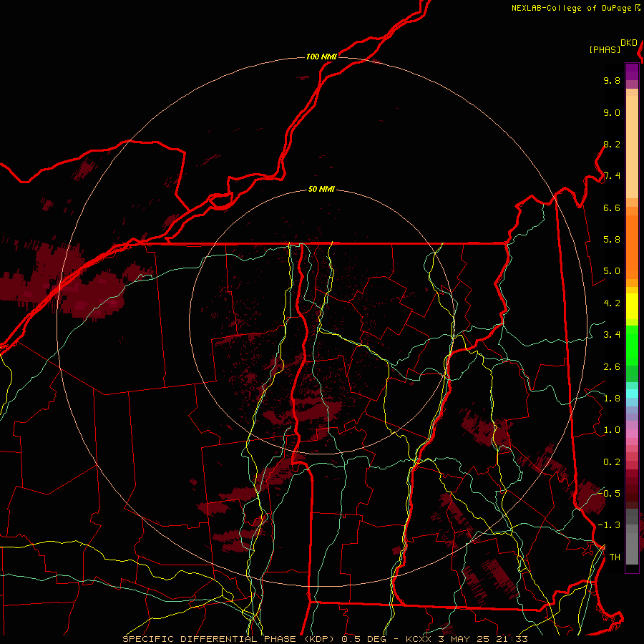Click the 0.2 value on the color scale
Screen dimensions: 644x644
(x=612, y=462)
